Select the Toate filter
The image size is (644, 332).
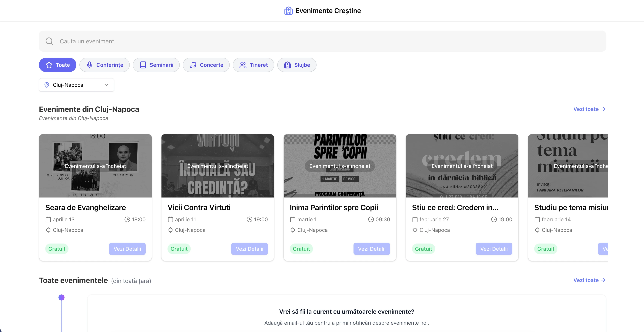pyautogui.click(x=58, y=65)
